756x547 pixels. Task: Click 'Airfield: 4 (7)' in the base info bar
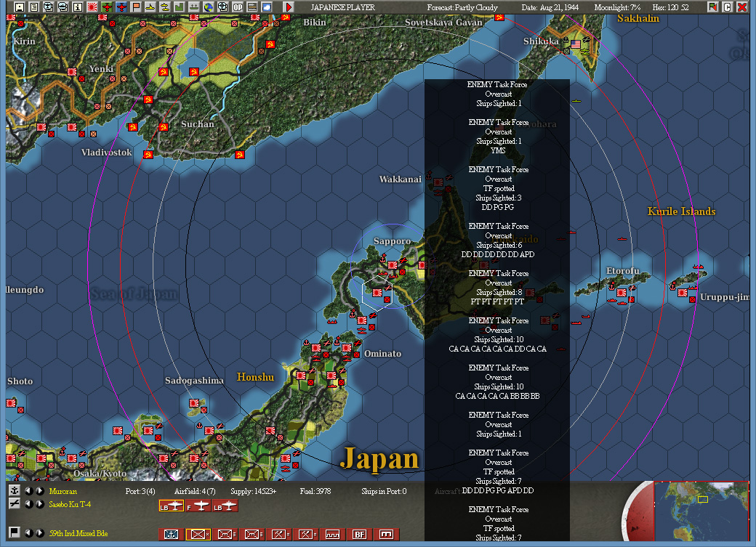(x=195, y=491)
